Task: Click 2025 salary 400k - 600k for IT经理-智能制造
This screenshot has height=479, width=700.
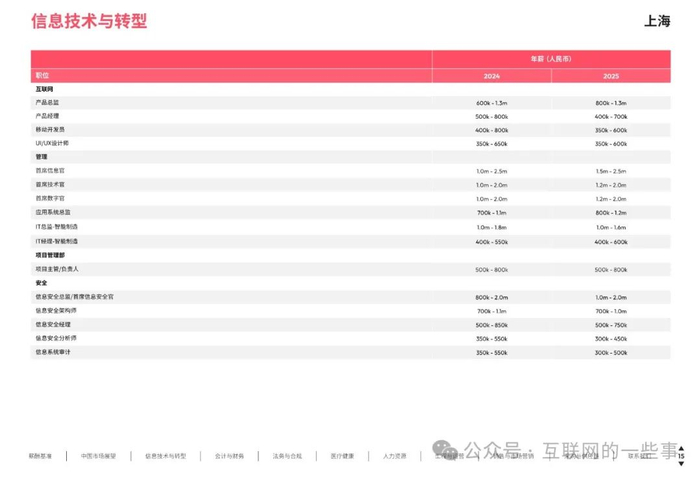Action: coord(611,242)
